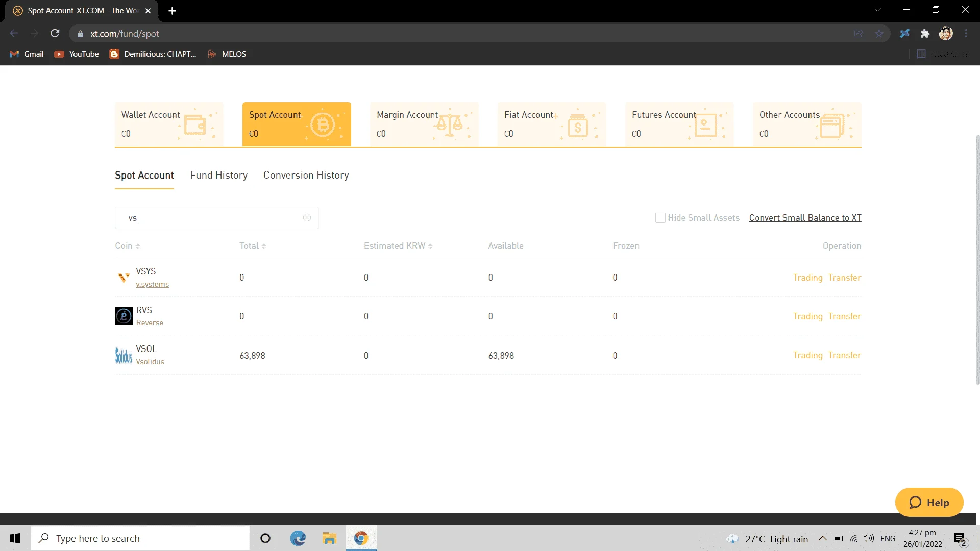Select the Wallet Account card

point(169,124)
